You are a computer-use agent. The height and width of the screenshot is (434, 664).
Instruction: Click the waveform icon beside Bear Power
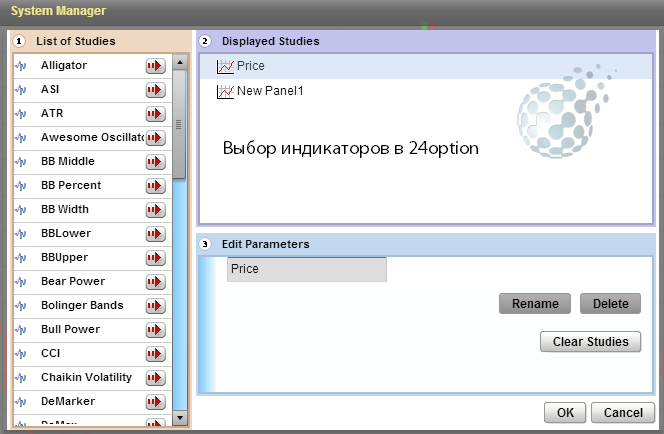[x=20, y=282]
